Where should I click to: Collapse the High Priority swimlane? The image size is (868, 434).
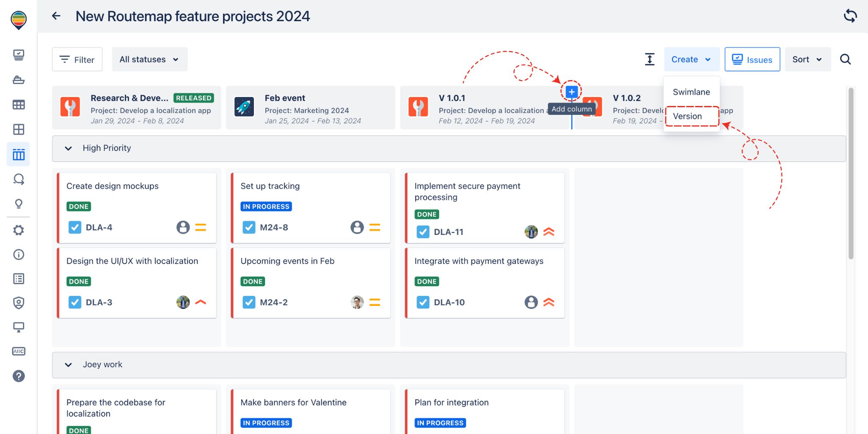[68, 148]
